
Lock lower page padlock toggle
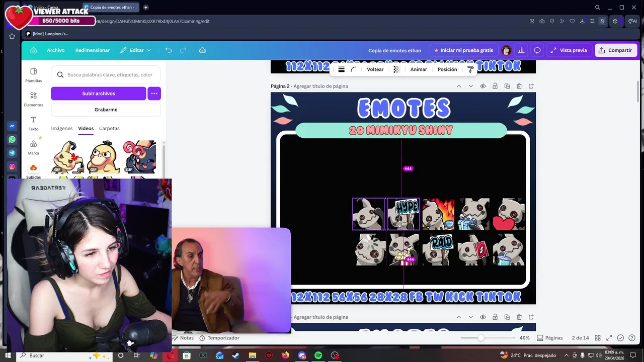(x=495, y=317)
